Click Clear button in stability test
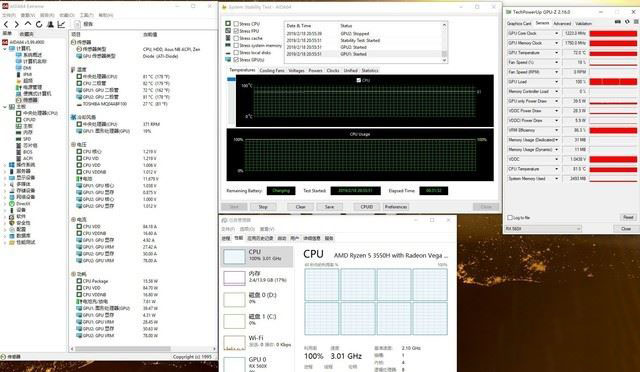Viewport: 640px width, 372px height. (x=301, y=207)
